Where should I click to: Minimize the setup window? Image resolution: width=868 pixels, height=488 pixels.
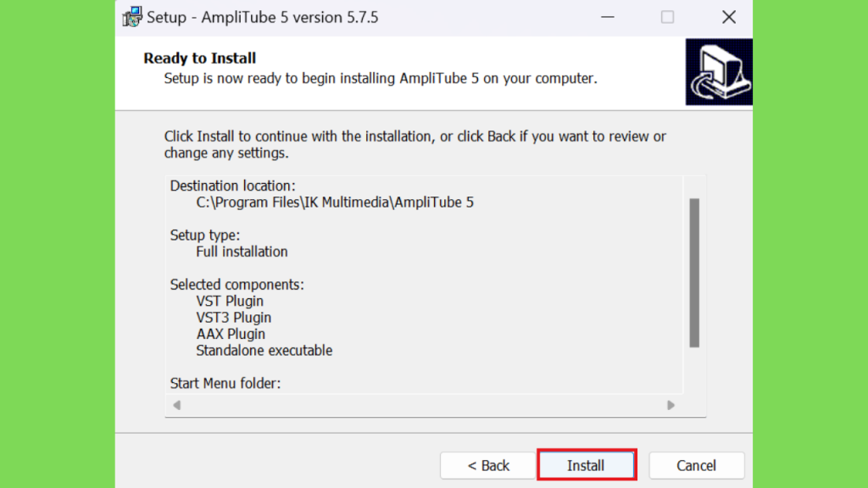tap(607, 17)
